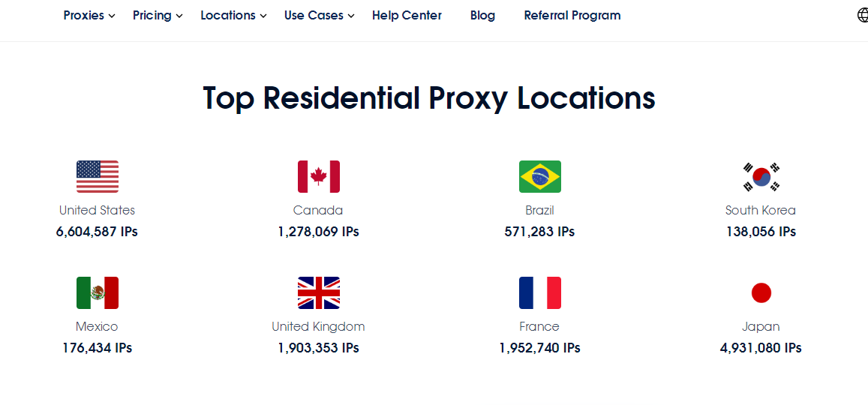Click the France flag icon

tap(539, 292)
